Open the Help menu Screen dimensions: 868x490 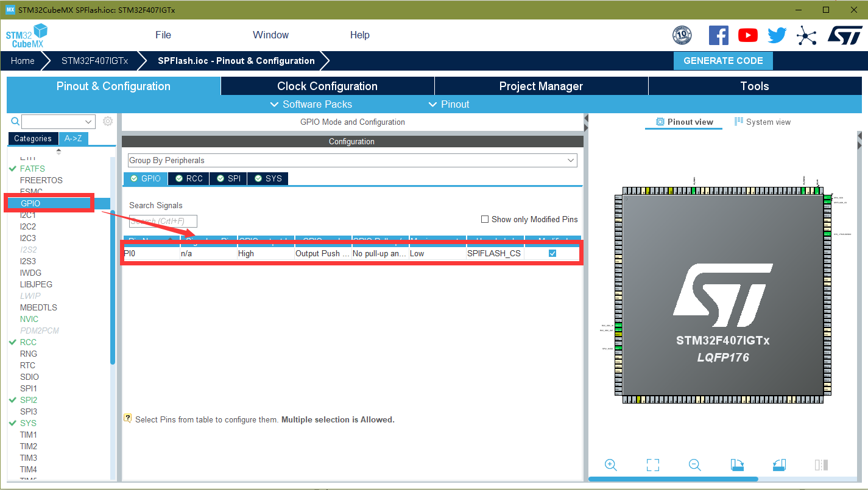click(359, 35)
